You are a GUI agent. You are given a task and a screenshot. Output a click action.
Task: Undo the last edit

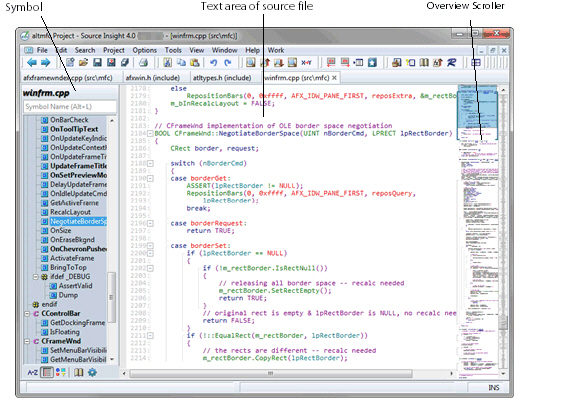pyautogui.click(x=214, y=63)
